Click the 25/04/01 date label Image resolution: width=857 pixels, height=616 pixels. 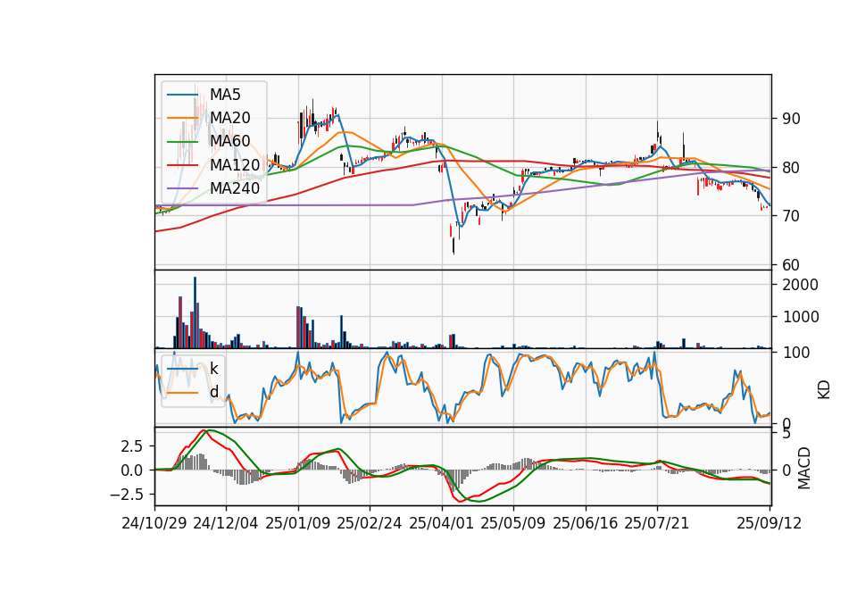(442, 523)
